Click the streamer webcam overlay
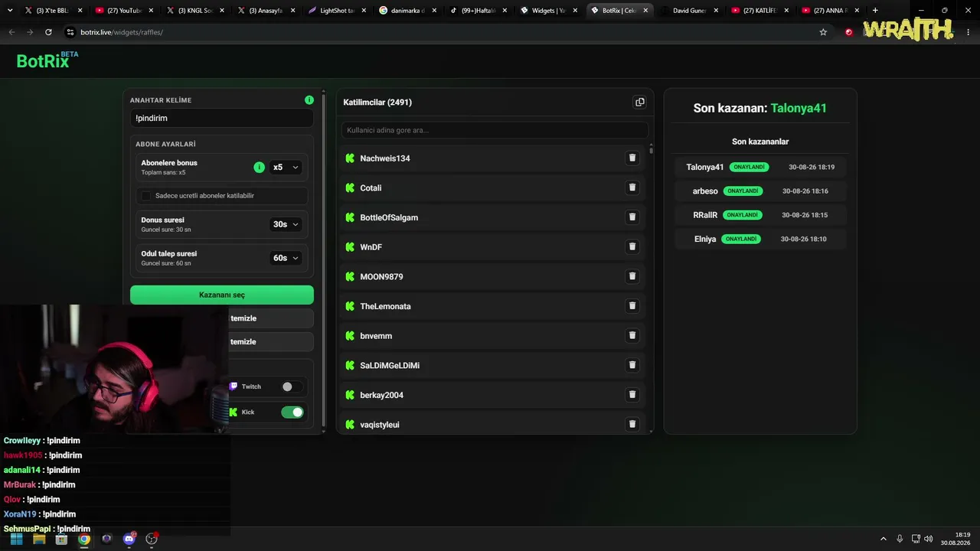The height and width of the screenshot is (551, 980). click(115, 369)
